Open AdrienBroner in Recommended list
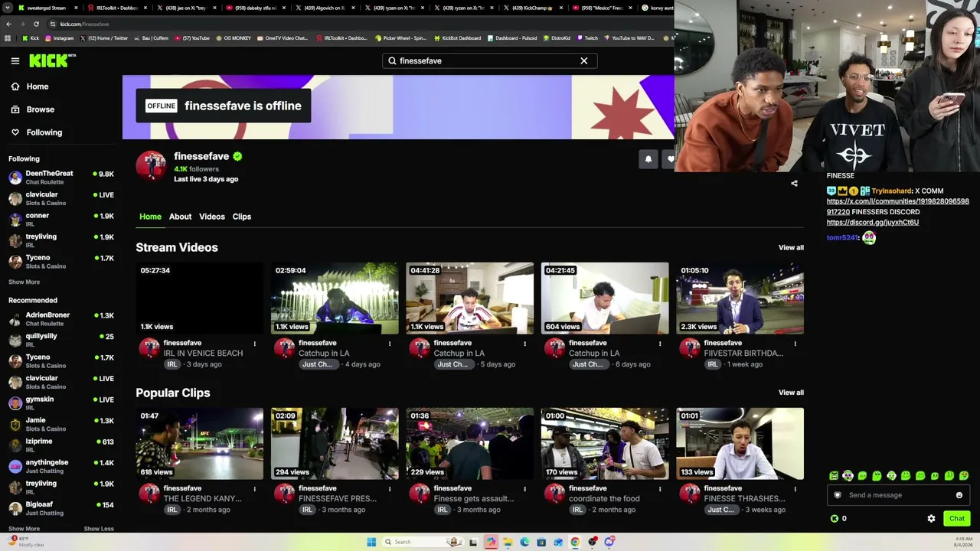This screenshot has height=551, width=980. click(x=61, y=318)
